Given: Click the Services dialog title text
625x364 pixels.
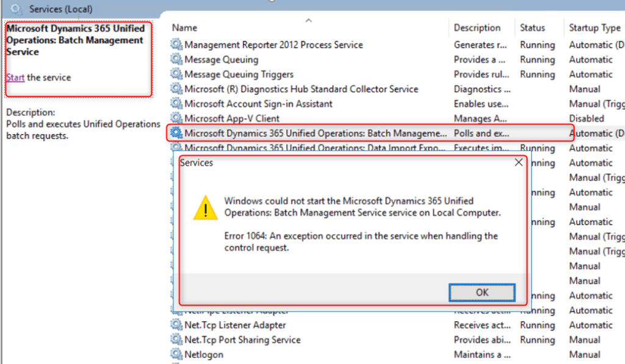Looking at the screenshot, I should [x=197, y=162].
